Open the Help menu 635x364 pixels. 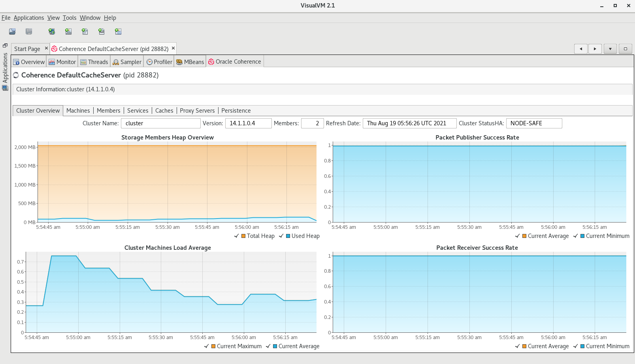110,18
